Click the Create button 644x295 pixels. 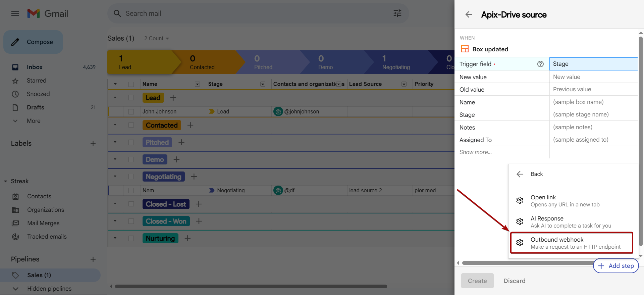(477, 281)
